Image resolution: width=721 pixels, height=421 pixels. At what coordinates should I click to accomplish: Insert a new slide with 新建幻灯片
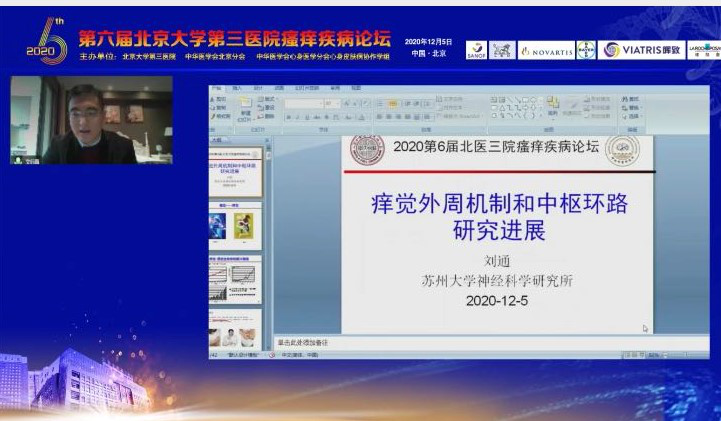click(245, 109)
